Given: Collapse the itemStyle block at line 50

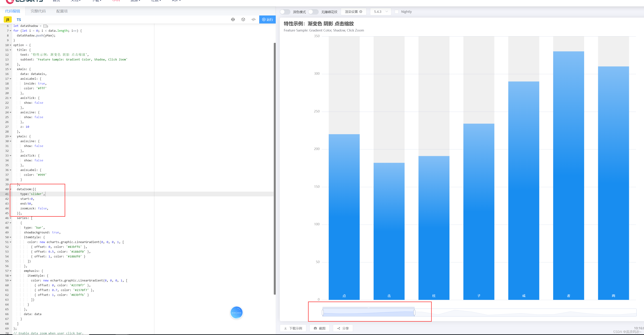Looking at the screenshot, I should coord(10,237).
